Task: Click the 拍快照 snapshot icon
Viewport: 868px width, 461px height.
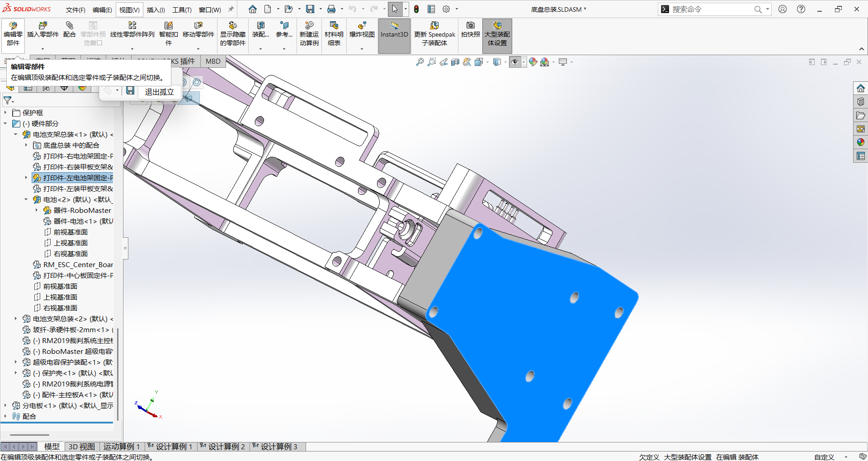Action: 471,30
